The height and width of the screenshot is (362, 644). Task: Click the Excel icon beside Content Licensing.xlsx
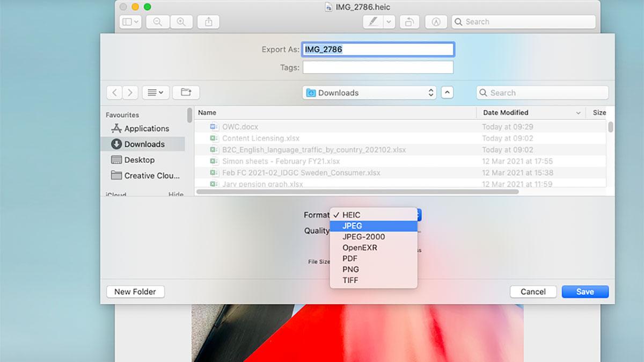214,138
